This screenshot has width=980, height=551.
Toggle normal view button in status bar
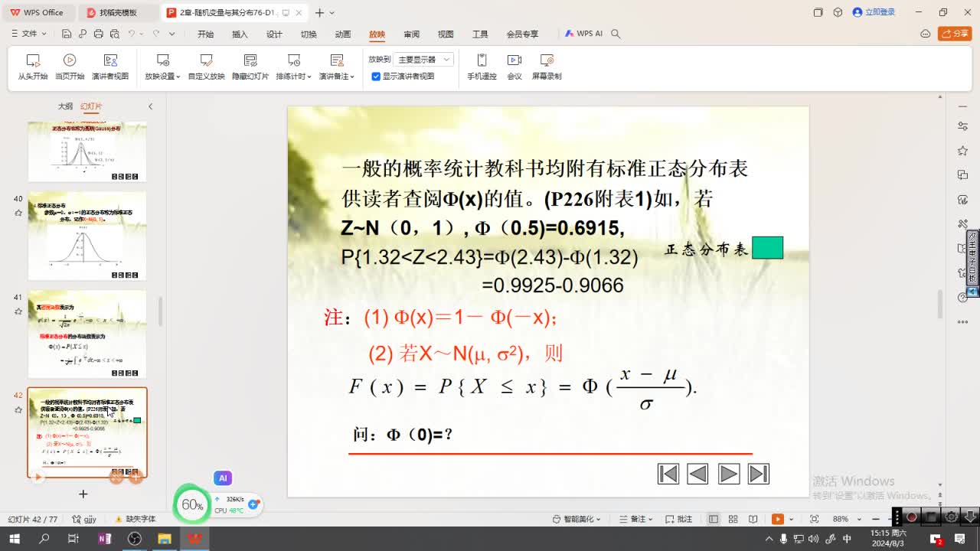coord(714,519)
